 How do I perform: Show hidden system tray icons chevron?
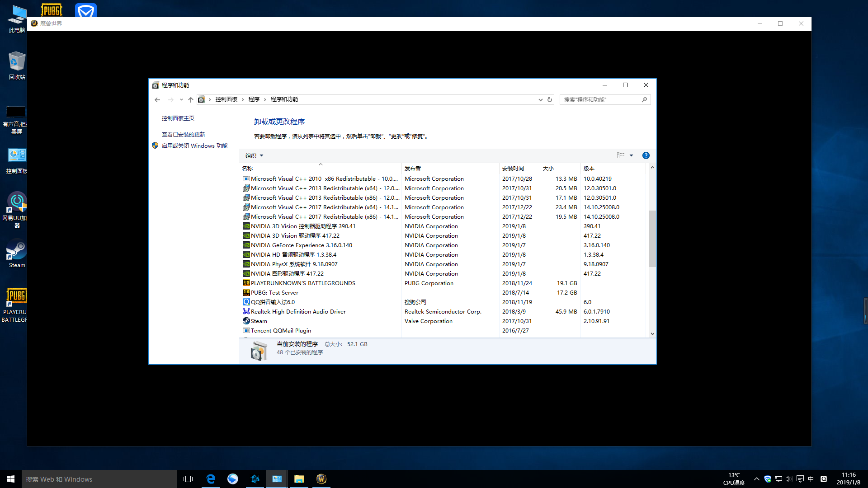756,479
